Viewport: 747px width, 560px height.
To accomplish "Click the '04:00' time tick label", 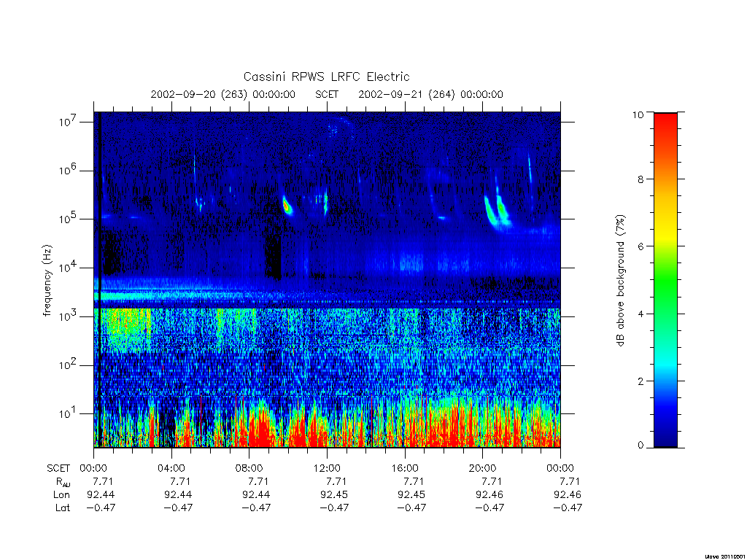I will click(171, 468).
